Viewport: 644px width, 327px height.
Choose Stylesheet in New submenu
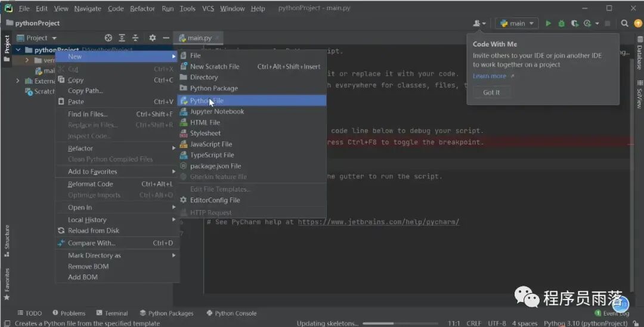pos(252,133)
